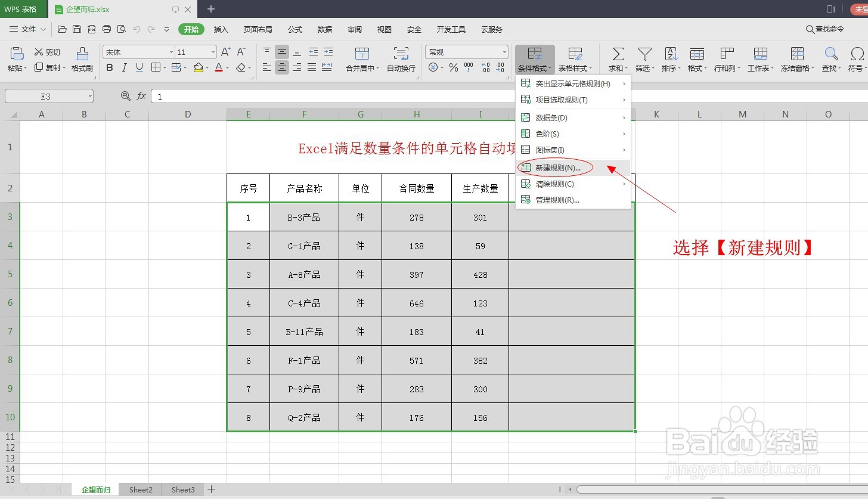Viewport: 868px width, 499px height.
Task: Click the formula bar zoom magnifier icon
Action: pyautogui.click(x=125, y=96)
